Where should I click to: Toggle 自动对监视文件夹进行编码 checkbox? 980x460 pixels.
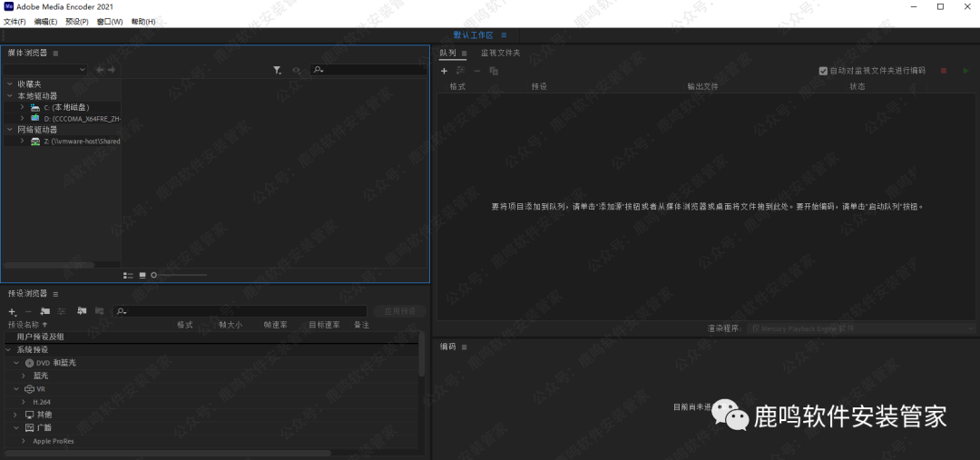click(x=823, y=71)
